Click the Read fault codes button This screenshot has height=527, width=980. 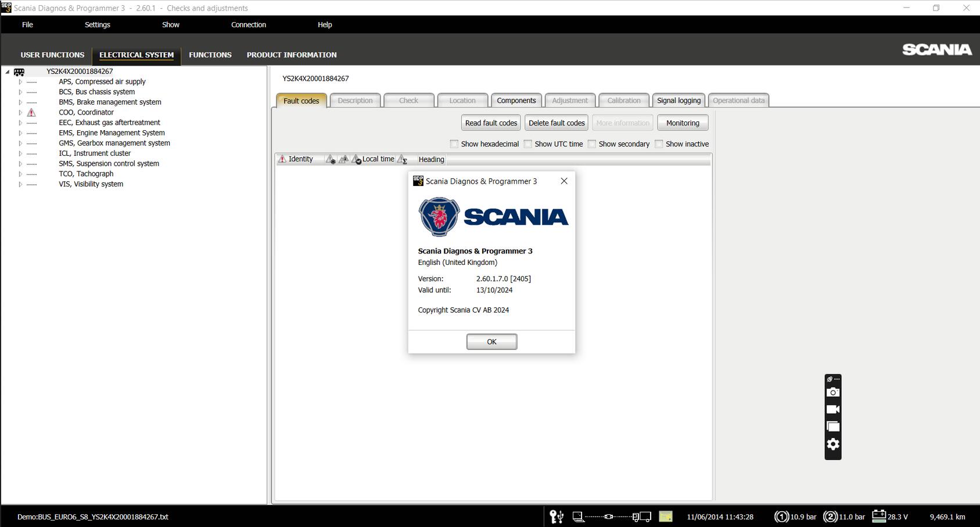click(490, 123)
